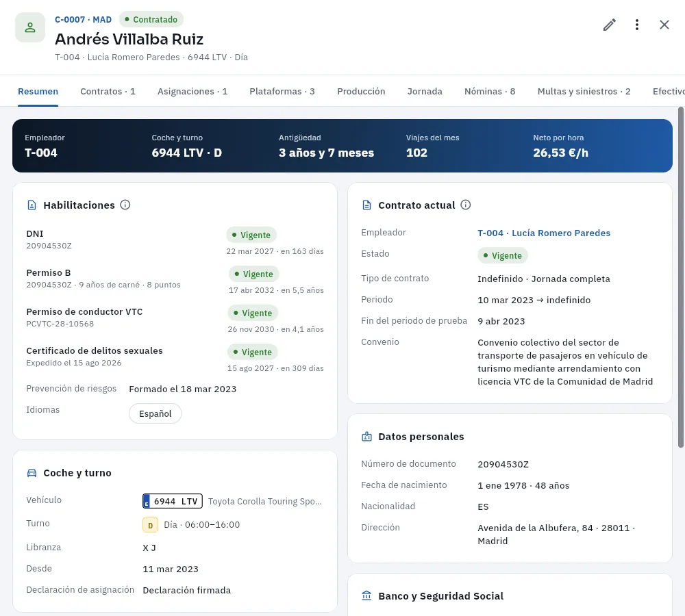This screenshot has width=685, height=616.
Task: Click the VTC permit number PCVTC-28-10568
Action: (x=60, y=324)
